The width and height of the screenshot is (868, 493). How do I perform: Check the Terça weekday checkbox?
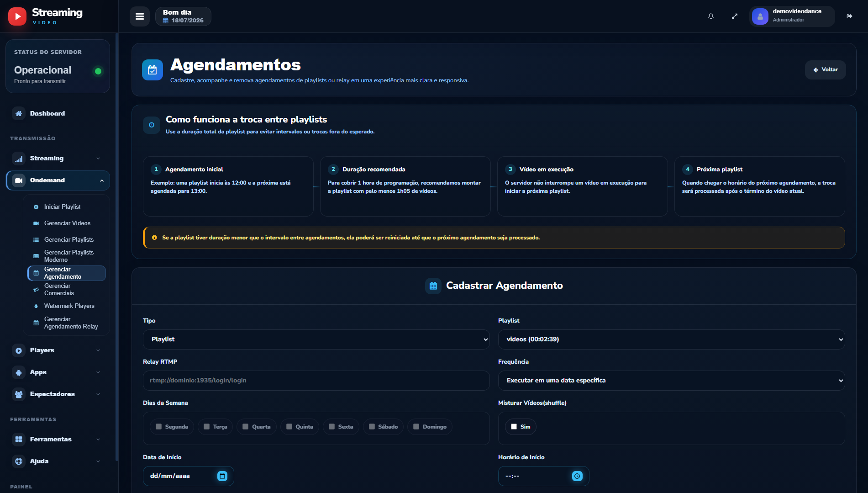[207, 427]
